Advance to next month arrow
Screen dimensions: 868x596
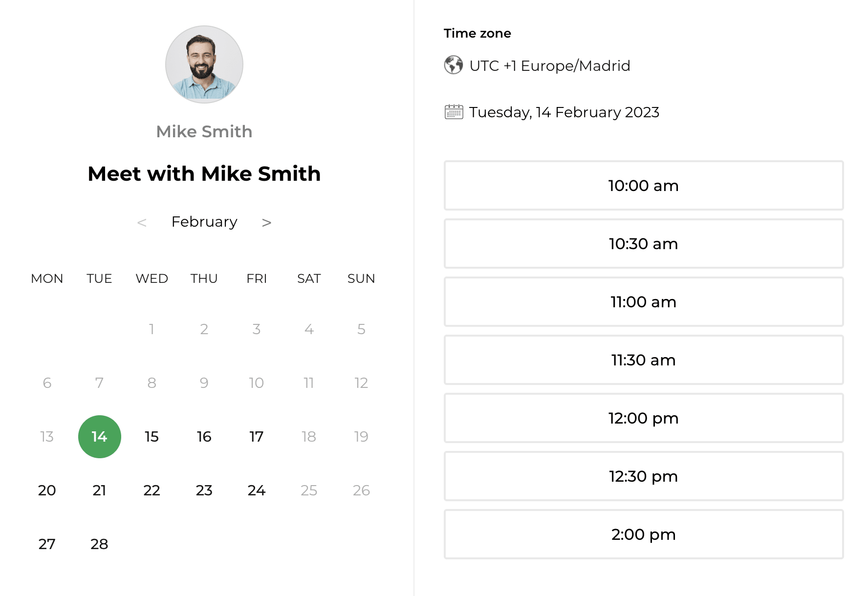[x=266, y=223]
